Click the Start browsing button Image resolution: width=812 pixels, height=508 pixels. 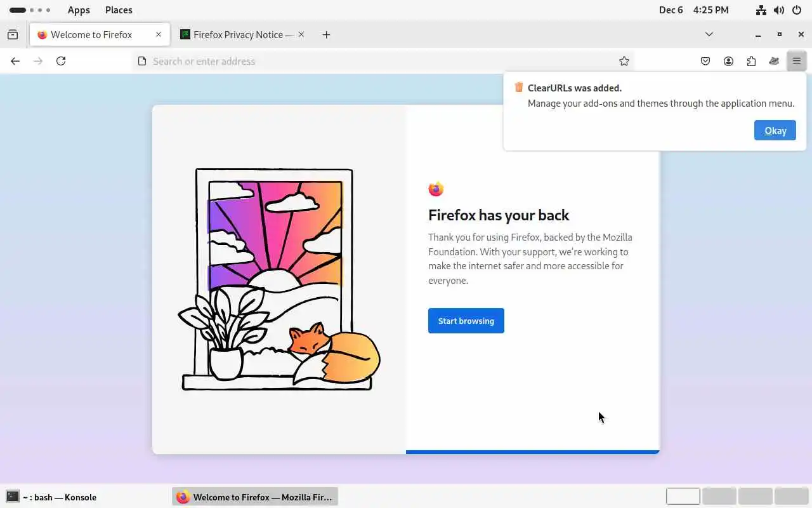coord(466,321)
